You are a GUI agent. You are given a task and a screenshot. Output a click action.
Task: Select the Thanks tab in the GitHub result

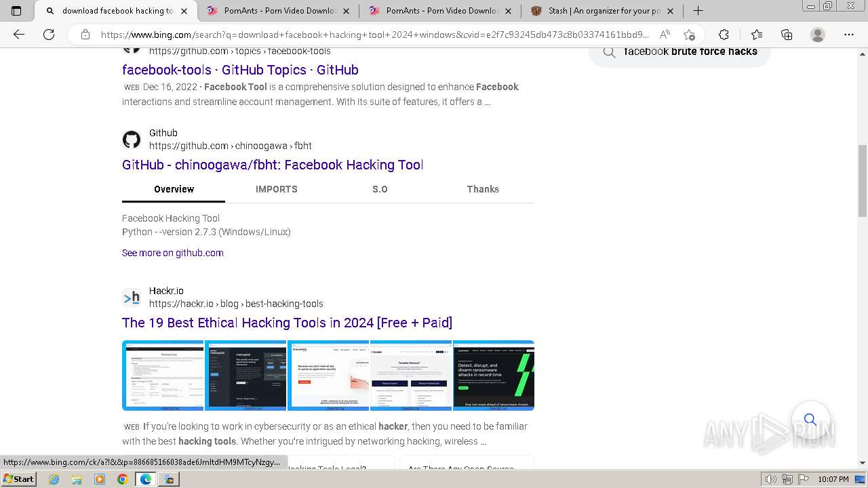coord(483,189)
